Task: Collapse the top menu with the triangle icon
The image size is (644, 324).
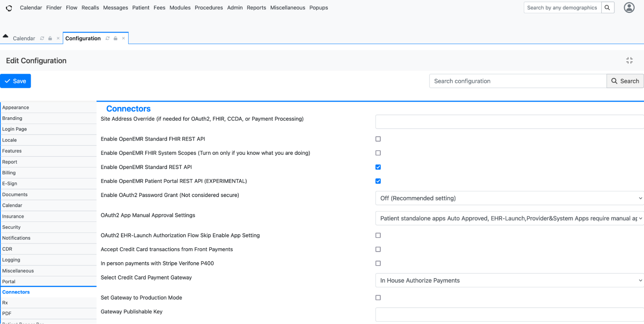Action: pos(5,36)
